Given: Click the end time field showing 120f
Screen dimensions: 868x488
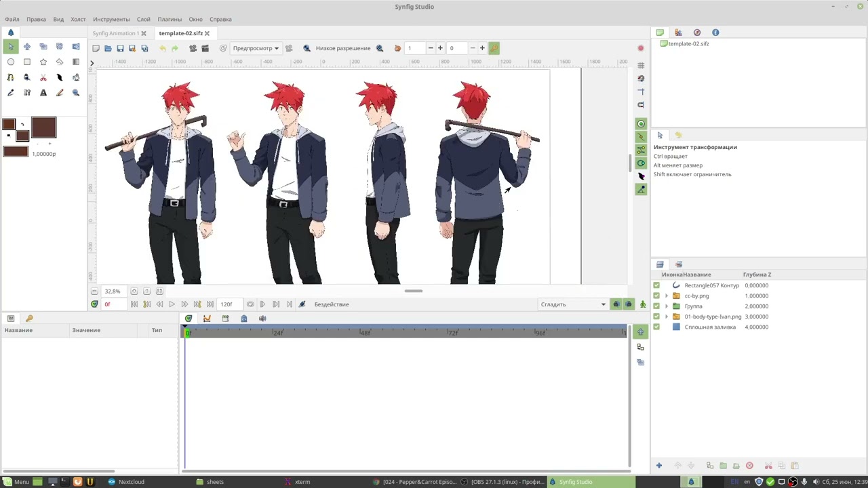Looking at the screenshot, I should click(x=229, y=304).
